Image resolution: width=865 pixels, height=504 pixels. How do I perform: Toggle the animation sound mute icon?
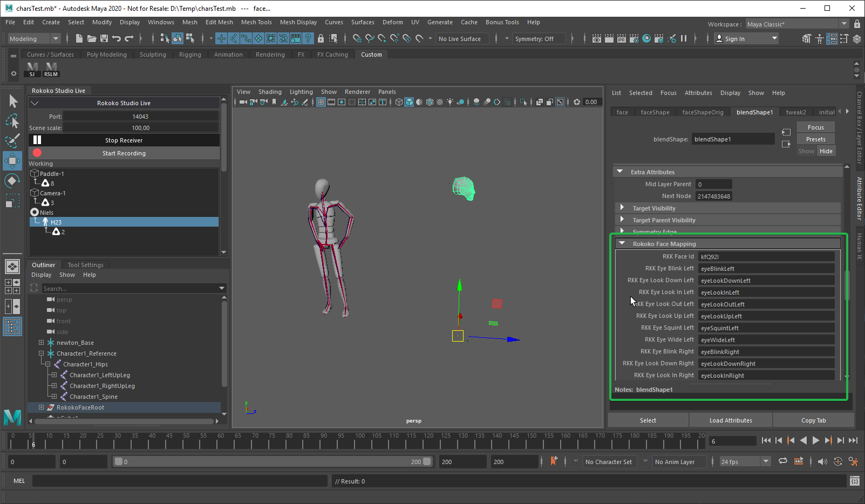pos(822,461)
